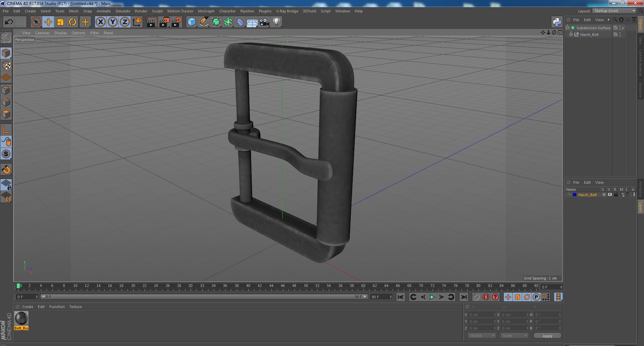Click the Apply coordinates button

point(547,336)
